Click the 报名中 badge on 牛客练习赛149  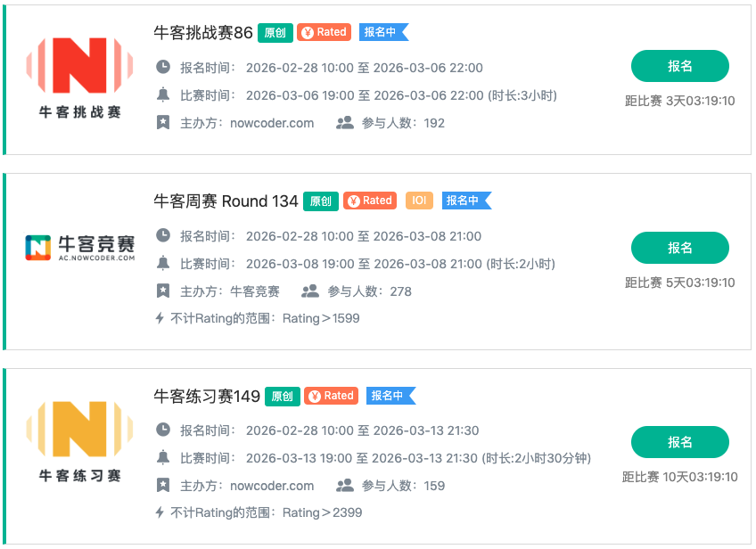(387, 396)
